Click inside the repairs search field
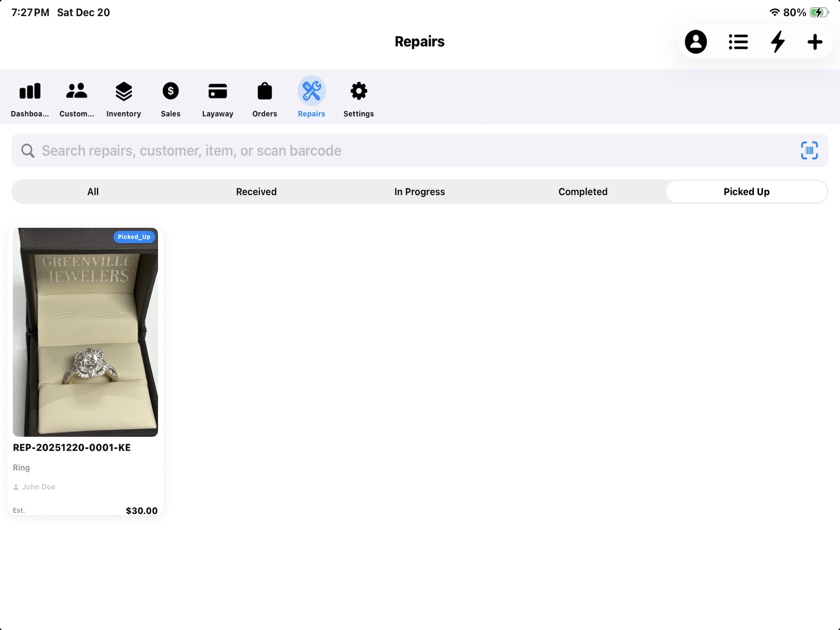Viewport: 840px width, 630px height. point(266,150)
